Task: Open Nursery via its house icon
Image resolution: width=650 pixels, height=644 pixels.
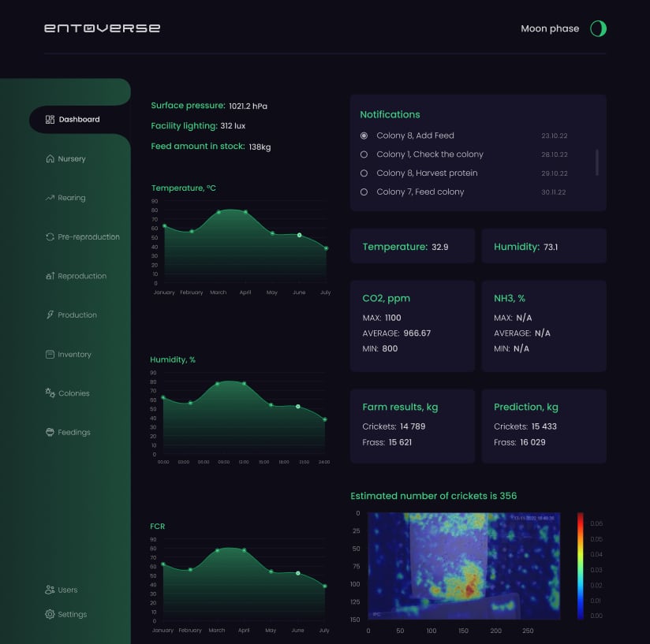Action: [50, 158]
